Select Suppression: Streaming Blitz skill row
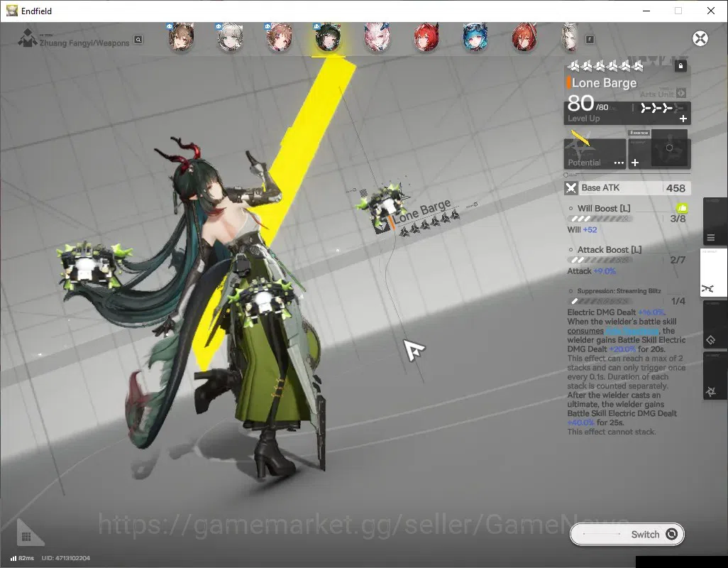728x568 pixels. click(627, 296)
